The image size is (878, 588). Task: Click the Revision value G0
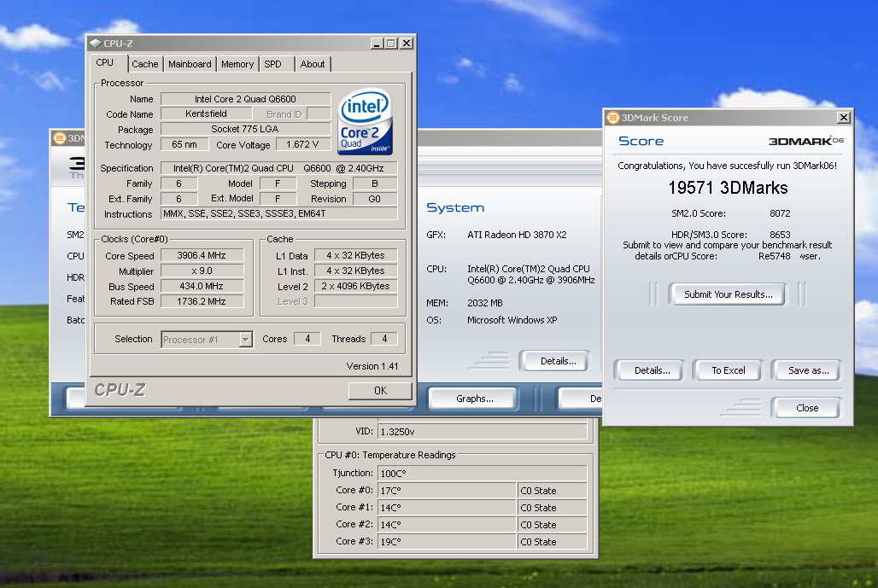375,199
